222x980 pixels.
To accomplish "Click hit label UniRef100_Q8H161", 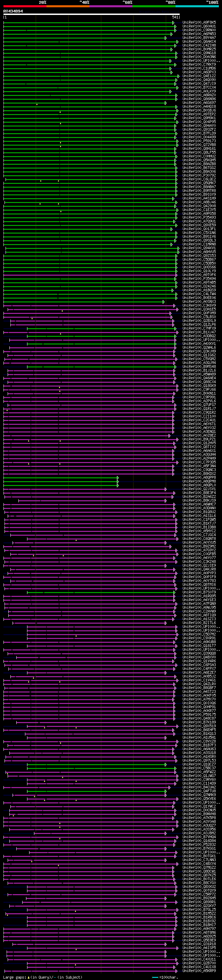I will (x=199, y=149).
